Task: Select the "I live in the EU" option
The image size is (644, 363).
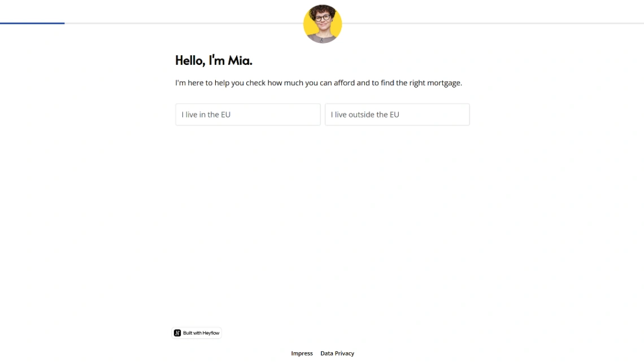Action: pos(247,115)
